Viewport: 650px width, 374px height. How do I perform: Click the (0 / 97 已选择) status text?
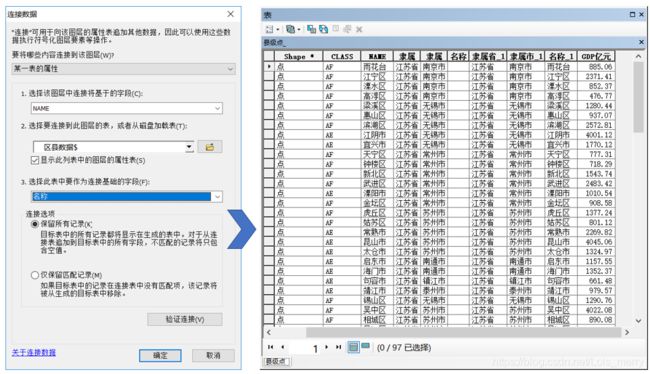(404, 347)
